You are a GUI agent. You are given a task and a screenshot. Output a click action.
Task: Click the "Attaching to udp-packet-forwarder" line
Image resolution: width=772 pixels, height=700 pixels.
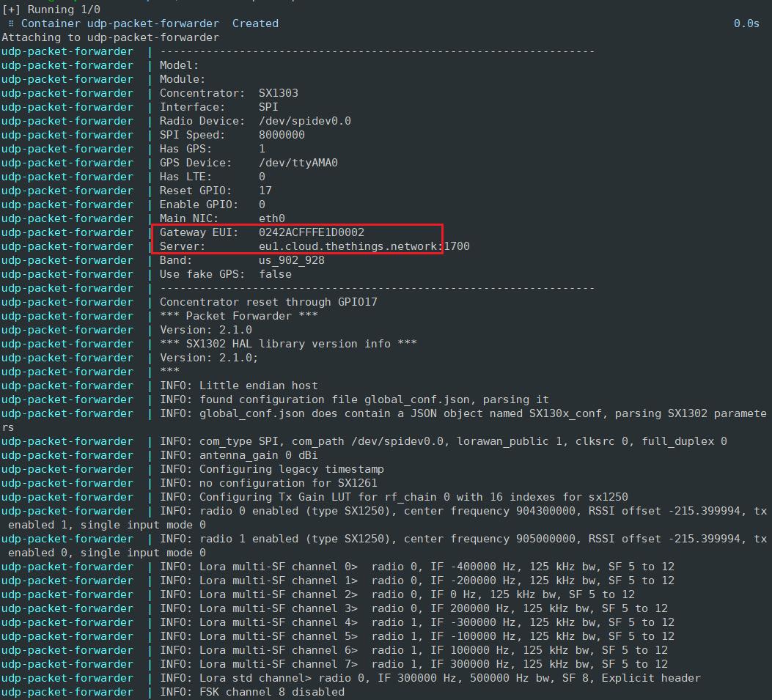(110, 37)
